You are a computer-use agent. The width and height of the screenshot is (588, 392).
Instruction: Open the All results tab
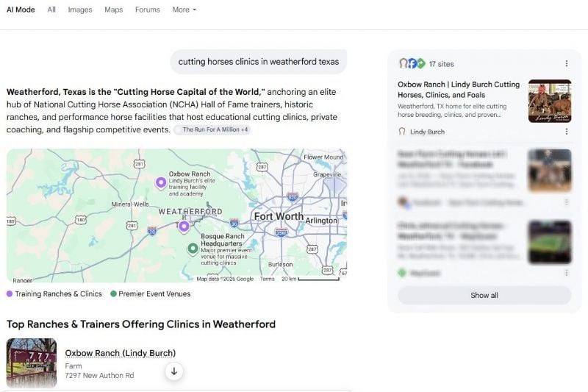tap(51, 10)
